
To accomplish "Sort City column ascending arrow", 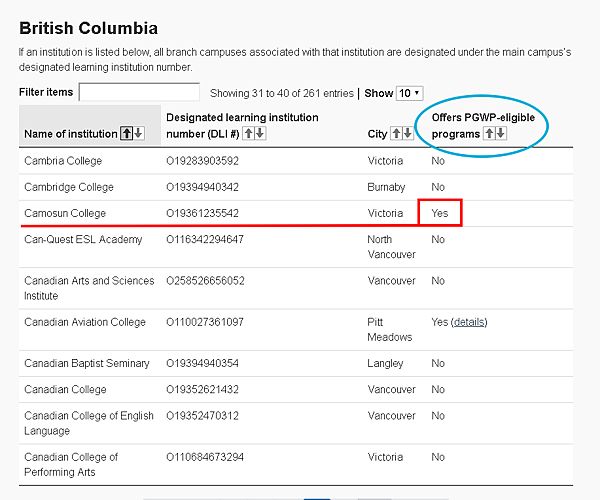I will tap(396, 134).
